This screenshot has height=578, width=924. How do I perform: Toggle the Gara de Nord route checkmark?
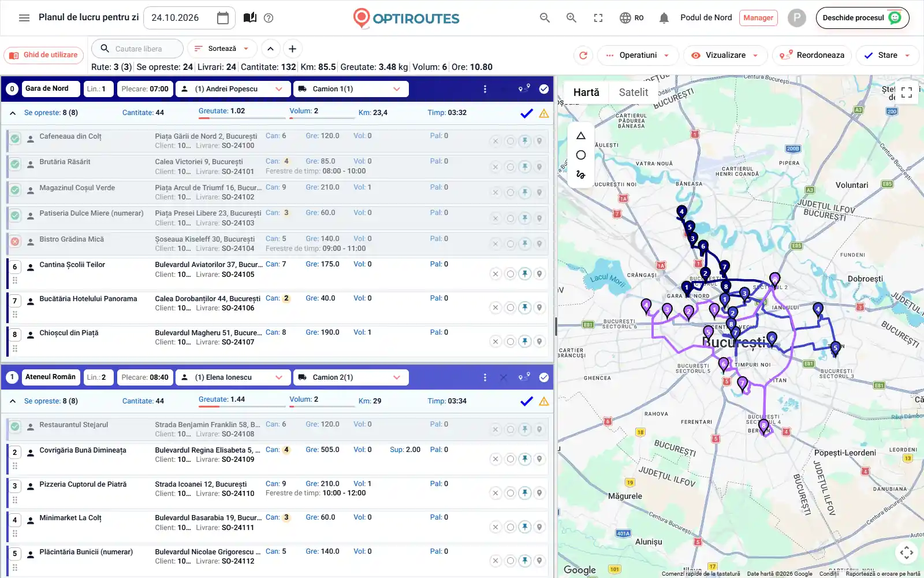[544, 89]
